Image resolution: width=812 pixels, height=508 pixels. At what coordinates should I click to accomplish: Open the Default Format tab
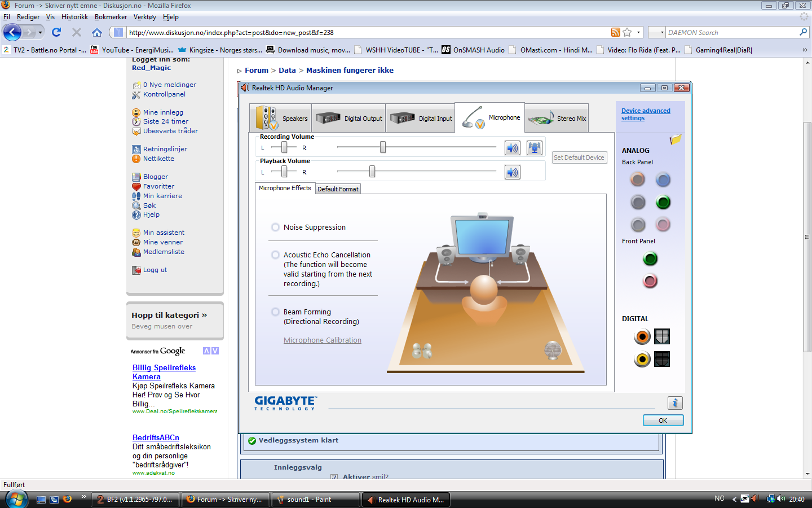[x=338, y=189]
